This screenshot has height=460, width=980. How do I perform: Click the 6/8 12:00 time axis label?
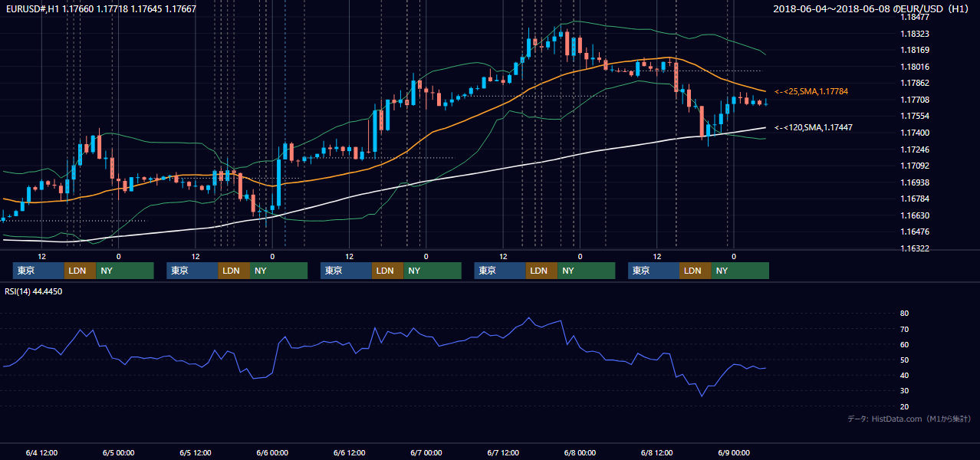(x=657, y=453)
